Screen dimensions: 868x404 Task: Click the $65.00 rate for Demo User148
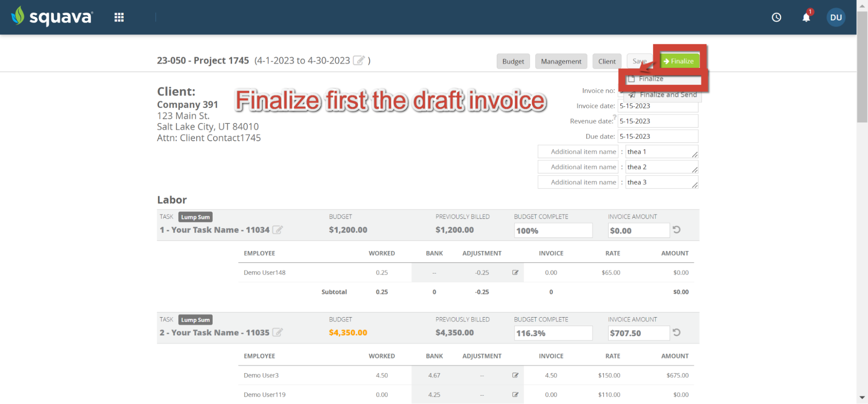coord(611,272)
